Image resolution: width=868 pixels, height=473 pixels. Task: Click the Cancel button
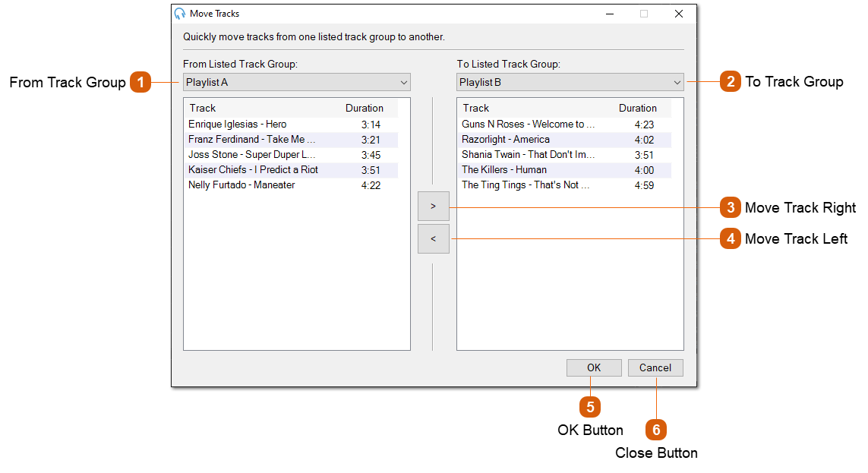(655, 367)
